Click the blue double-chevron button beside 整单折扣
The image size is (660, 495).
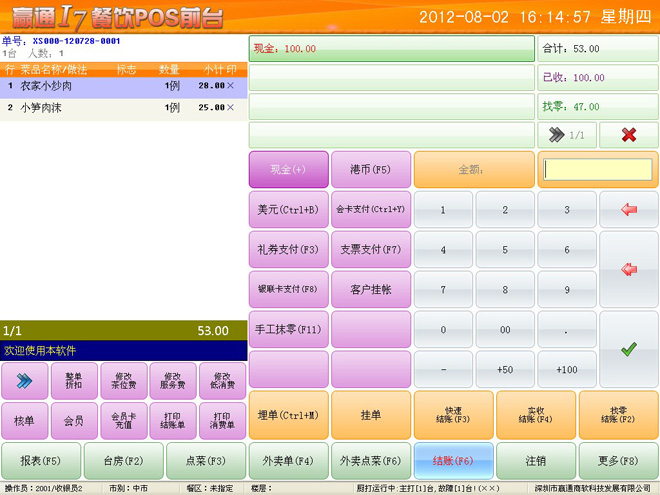pos(25,378)
